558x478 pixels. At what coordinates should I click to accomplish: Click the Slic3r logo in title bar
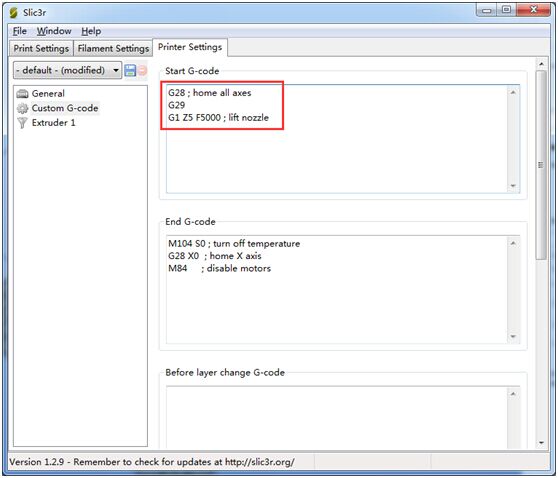click(14, 12)
